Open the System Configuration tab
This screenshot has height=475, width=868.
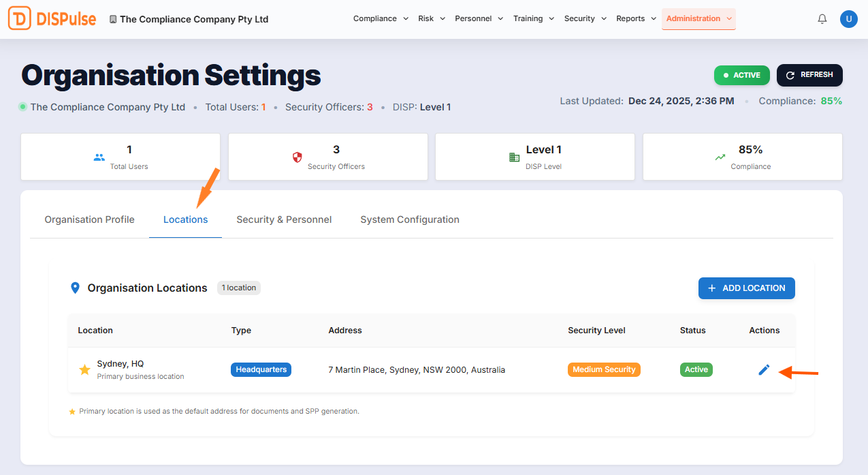coord(409,219)
